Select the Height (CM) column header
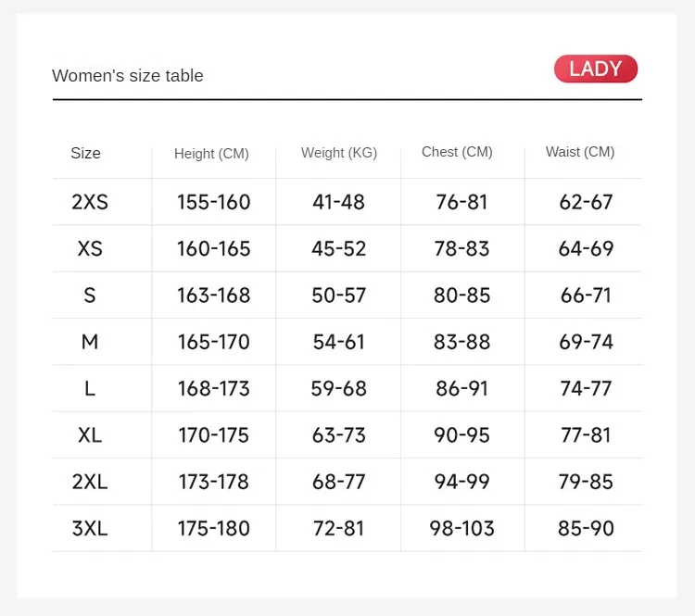 click(x=211, y=154)
